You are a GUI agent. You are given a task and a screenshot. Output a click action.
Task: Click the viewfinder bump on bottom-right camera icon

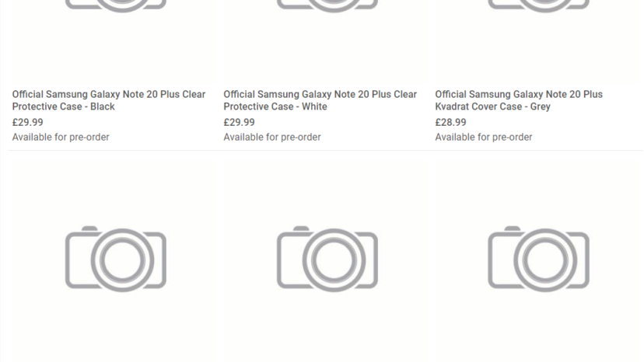coord(513,229)
